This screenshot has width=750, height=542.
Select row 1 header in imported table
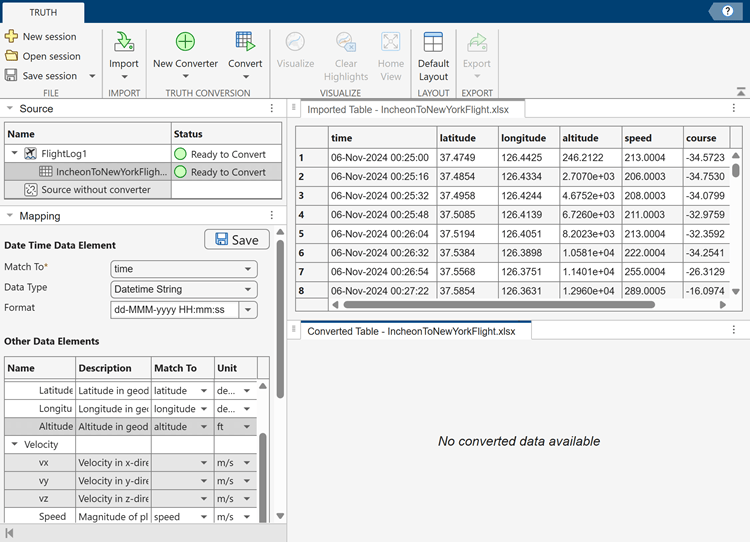pos(312,157)
